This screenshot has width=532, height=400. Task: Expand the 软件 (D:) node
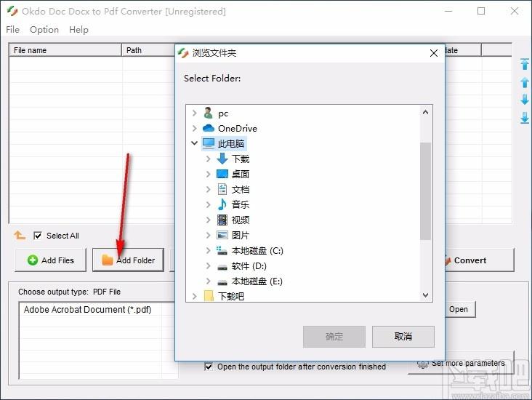click(209, 266)
